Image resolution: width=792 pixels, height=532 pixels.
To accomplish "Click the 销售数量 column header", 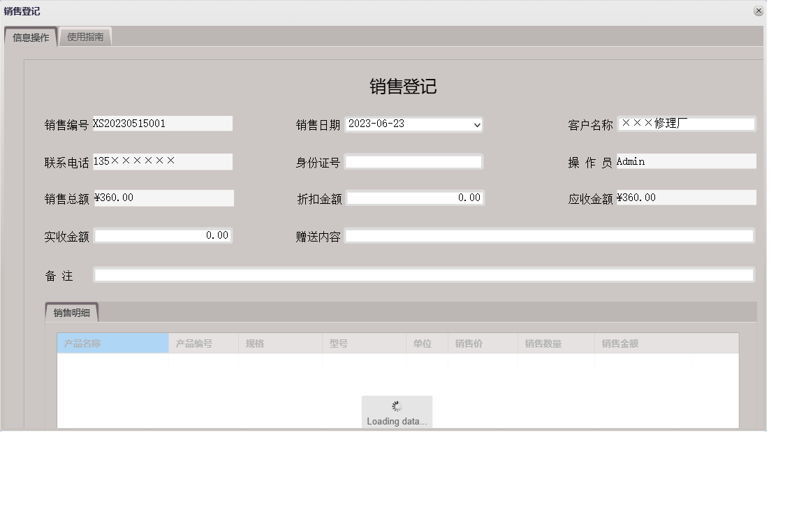I will (x=554, y=343).
